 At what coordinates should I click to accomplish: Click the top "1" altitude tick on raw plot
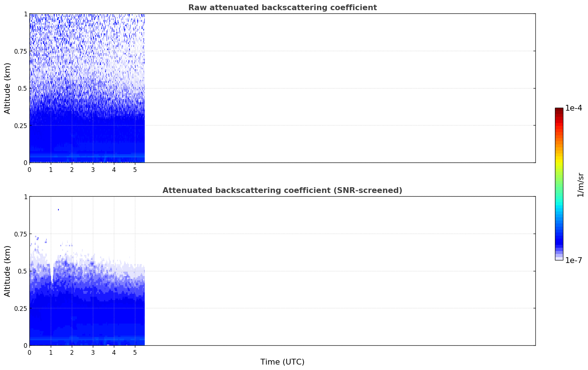[25, 14]
